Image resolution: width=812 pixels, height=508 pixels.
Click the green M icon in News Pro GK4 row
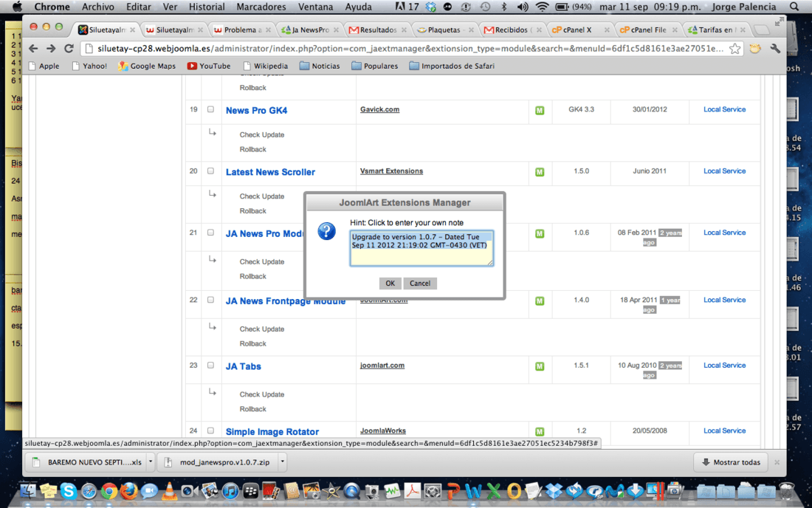(x=540, y=110)
